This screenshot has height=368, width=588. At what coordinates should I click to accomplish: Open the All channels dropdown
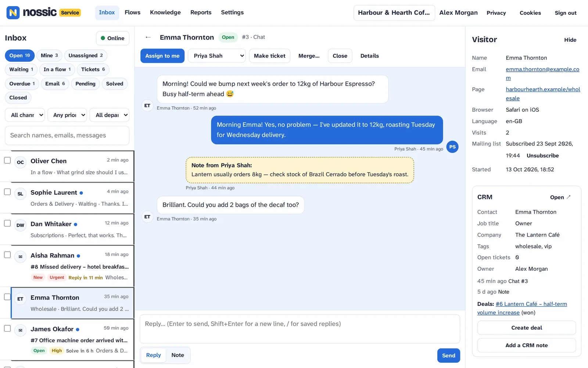[x=25, y=115]
